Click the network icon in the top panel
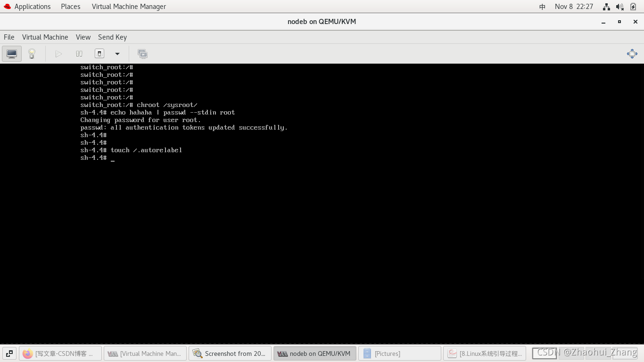644x362 pixels. pyautogui.click(x=606, y=7)
